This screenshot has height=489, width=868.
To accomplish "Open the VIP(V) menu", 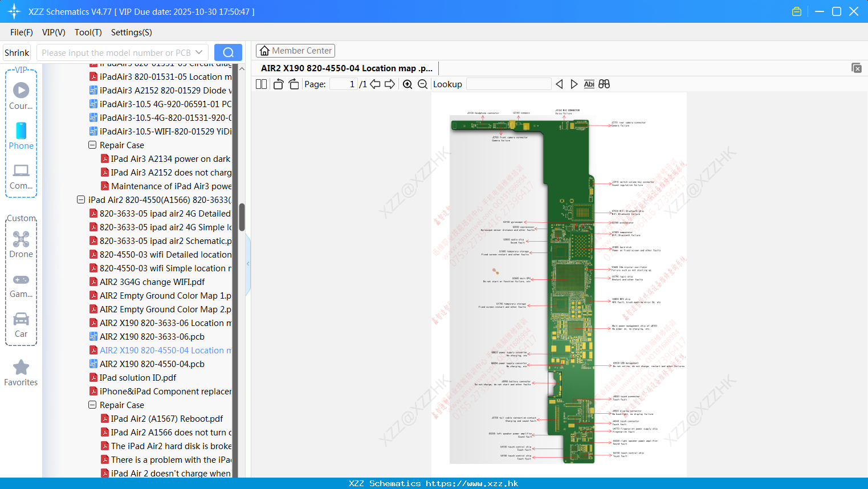I will click(54, 32).
